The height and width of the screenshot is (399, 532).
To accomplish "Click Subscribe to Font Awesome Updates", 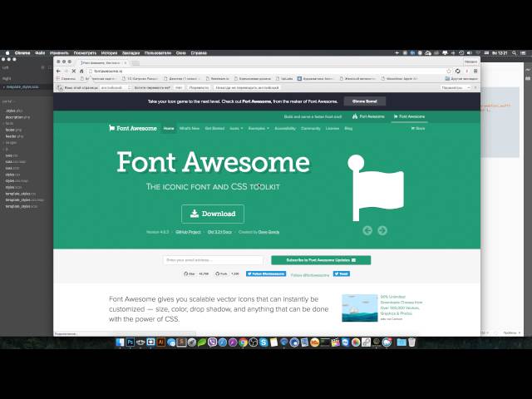I will 321,260.
